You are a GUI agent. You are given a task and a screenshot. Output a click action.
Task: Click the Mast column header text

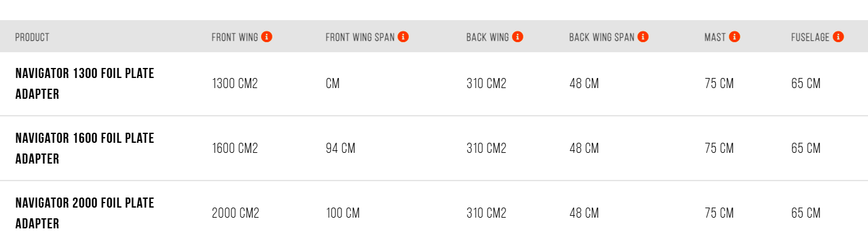[715, 37]
